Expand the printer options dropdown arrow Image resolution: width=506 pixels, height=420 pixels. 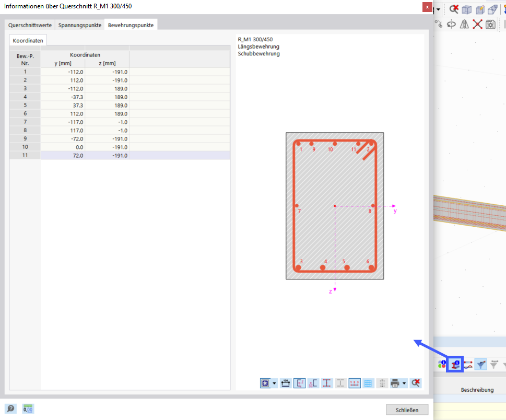coord(404,383)
